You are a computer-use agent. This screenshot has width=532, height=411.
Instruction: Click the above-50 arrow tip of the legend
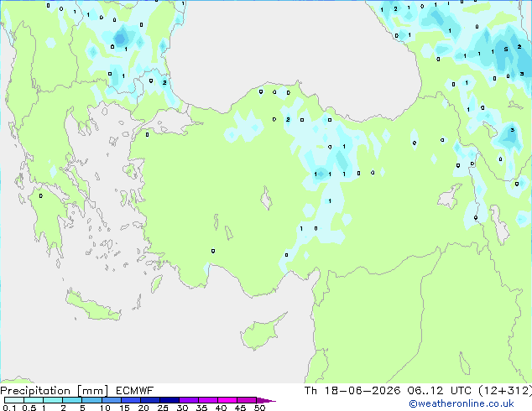pyautogui.click(x=266, y=401)
